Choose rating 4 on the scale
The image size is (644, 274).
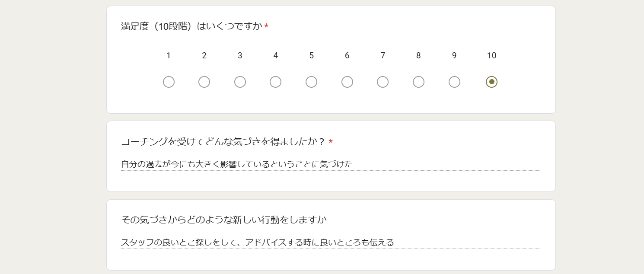click(275, 82)
